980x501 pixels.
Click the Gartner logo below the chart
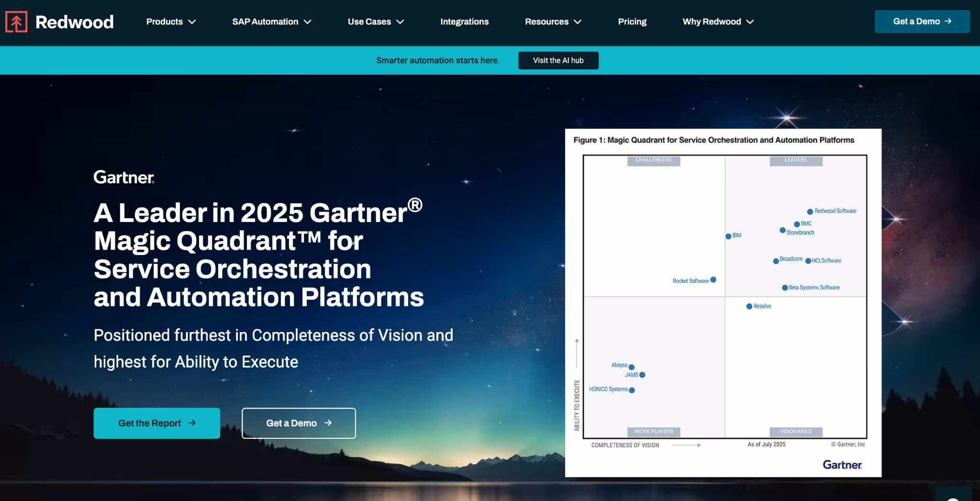pos(842,465)
